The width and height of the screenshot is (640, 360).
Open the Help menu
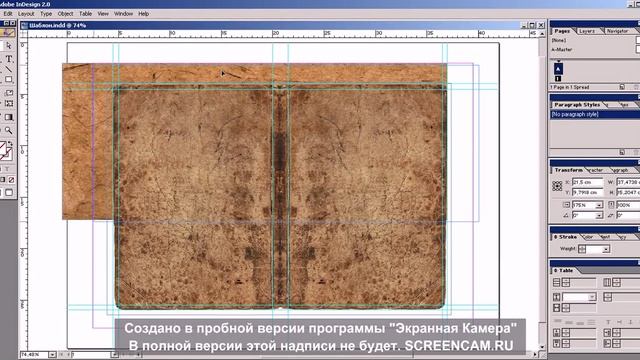coord(143,13)
